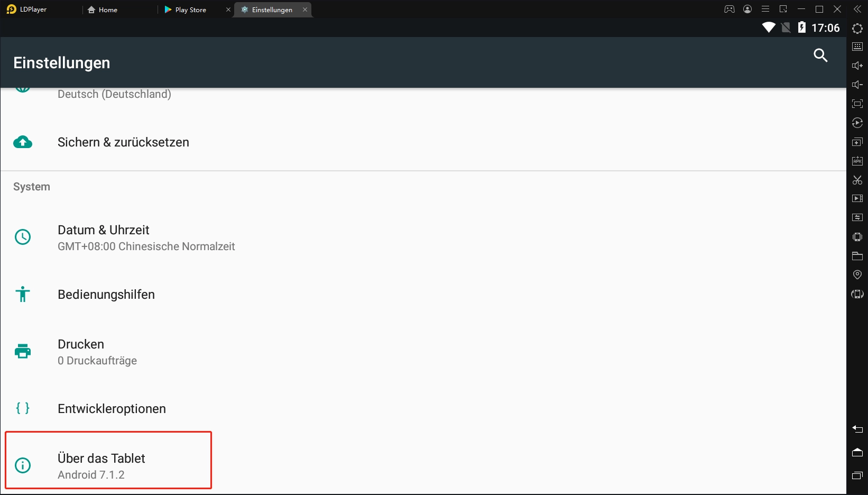Click 'GMT+08:00 Chinesische Normalzeit' text

[146, 246]
